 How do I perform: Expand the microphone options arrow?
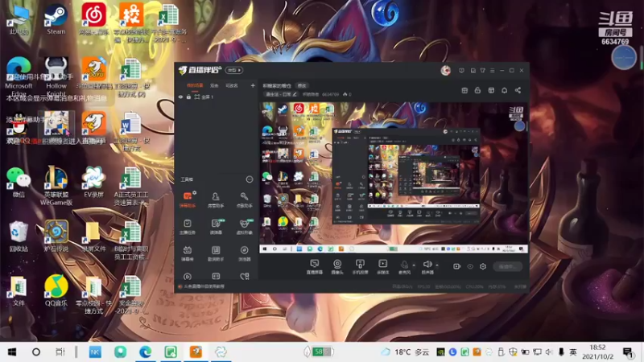(x=414, y=265)
